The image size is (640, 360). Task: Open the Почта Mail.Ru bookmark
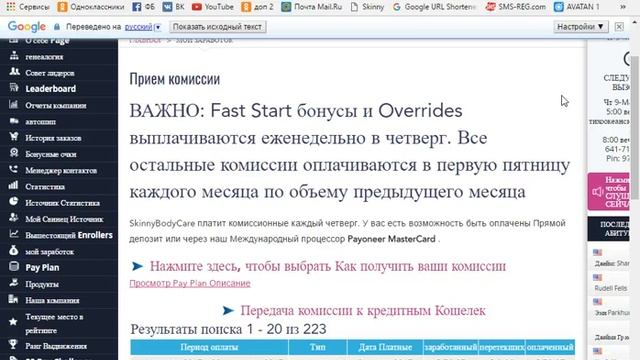pos(312,7)
